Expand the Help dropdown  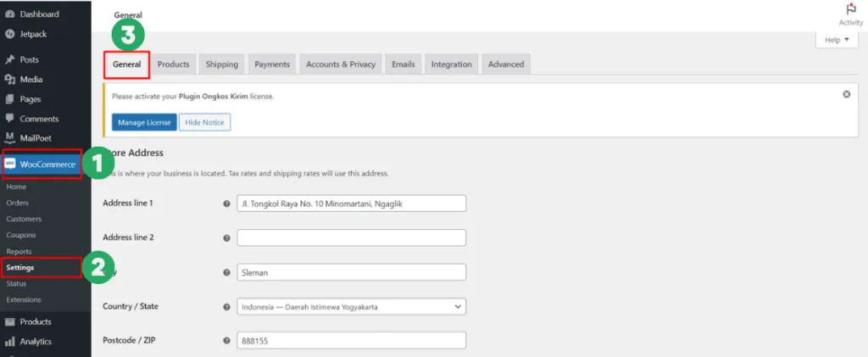pos(837,40)
